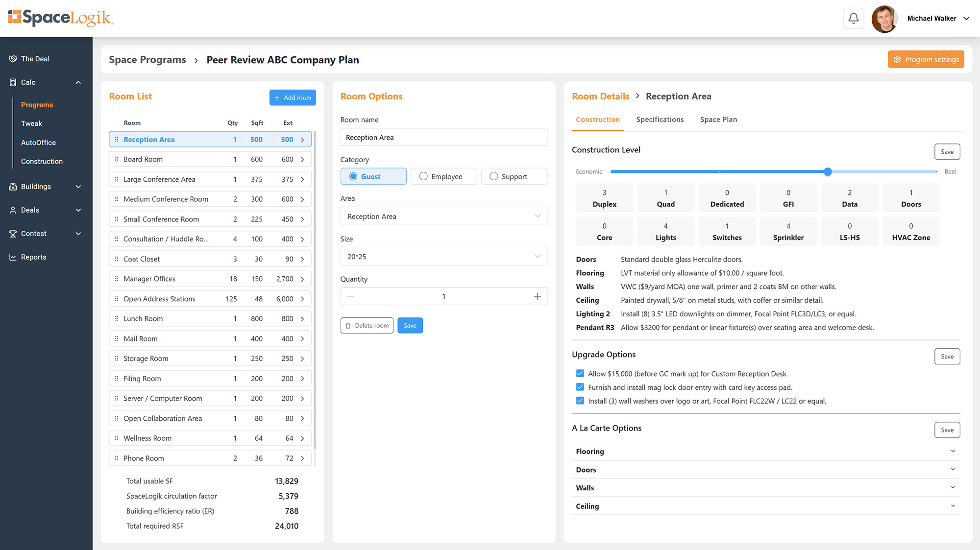The height and width of the screenshot is (550, 980).
Task: Open the Size dropdown showing 20*25
Action: (443, 257)
